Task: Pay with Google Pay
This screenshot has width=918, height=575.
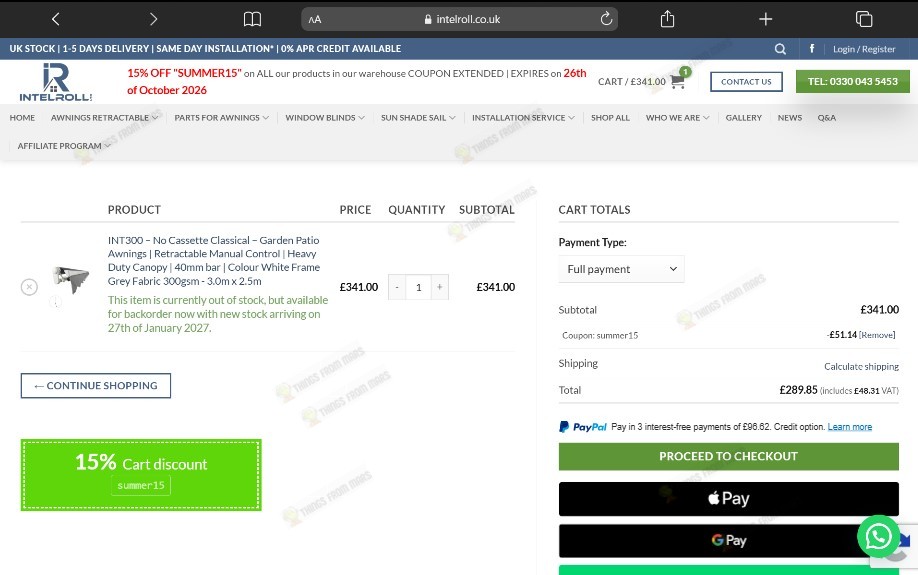Action: 728,540
